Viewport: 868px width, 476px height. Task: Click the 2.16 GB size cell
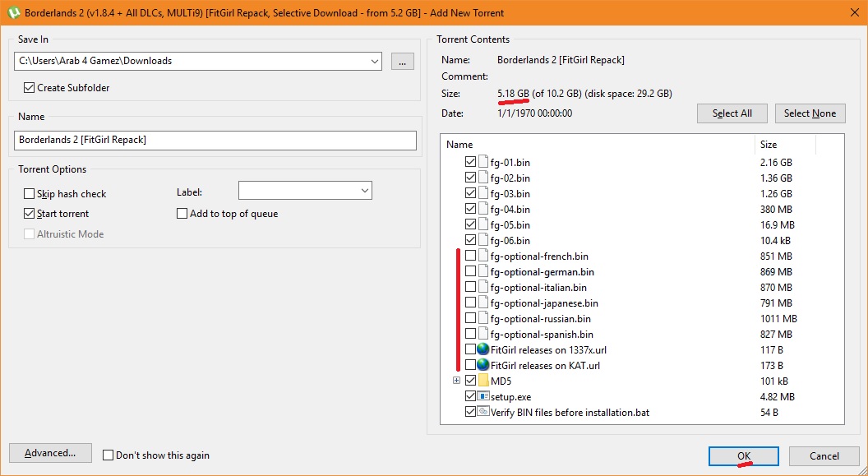pos(776,162)
